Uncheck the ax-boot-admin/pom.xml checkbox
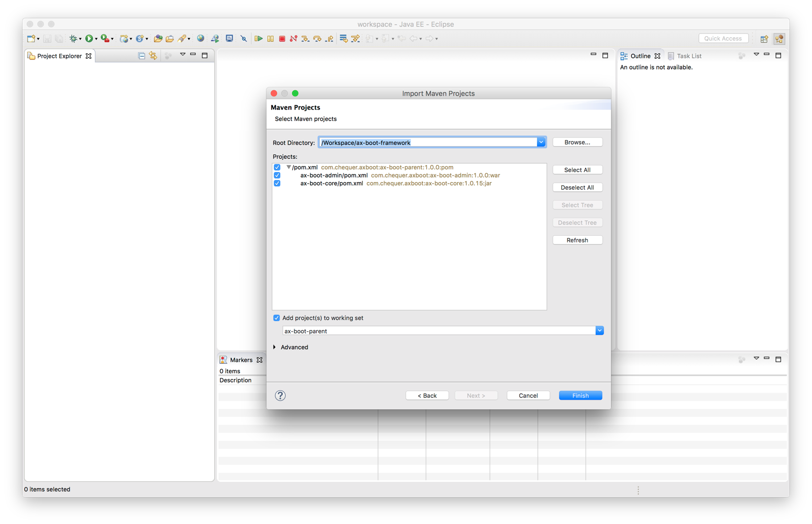 coord(277,175)
